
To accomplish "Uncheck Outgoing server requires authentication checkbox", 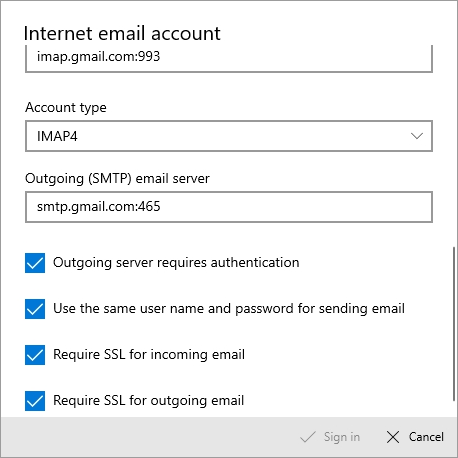I will click(35, 263).
